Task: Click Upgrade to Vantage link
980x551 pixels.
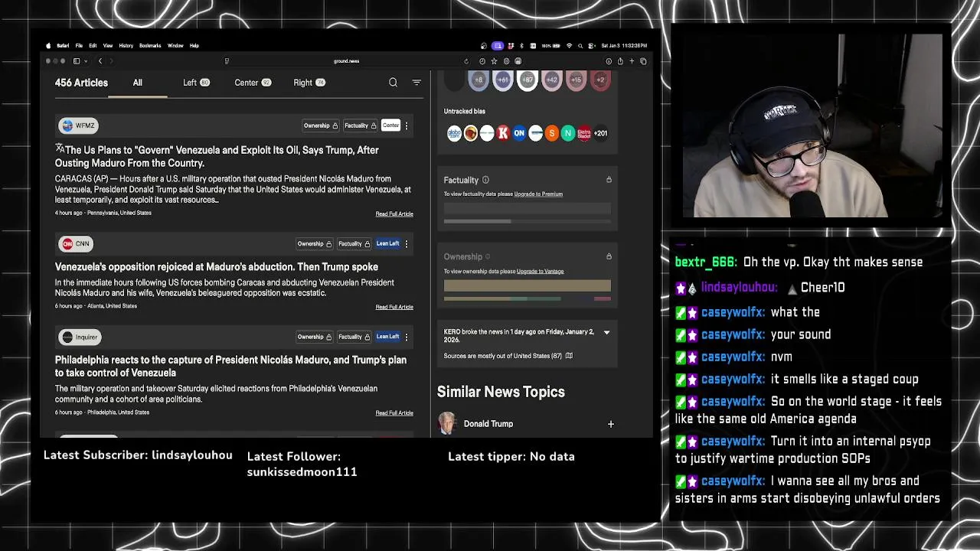Action: tap(540, 272)
